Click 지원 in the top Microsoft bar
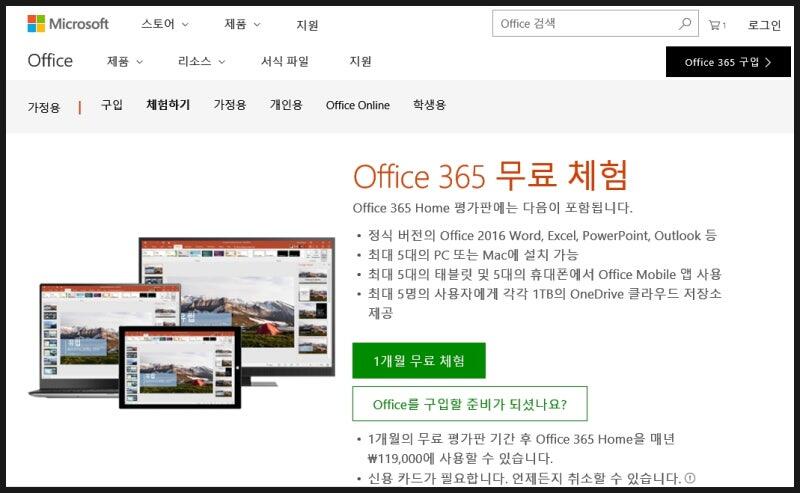The height and width of the screenshot is (493, 800). tap(308, 25)
